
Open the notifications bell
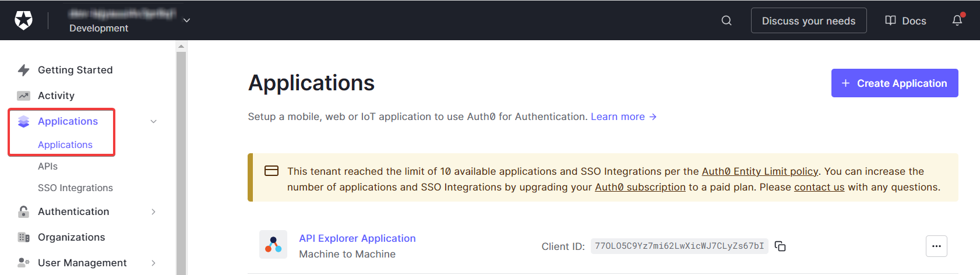pos(957,20)
